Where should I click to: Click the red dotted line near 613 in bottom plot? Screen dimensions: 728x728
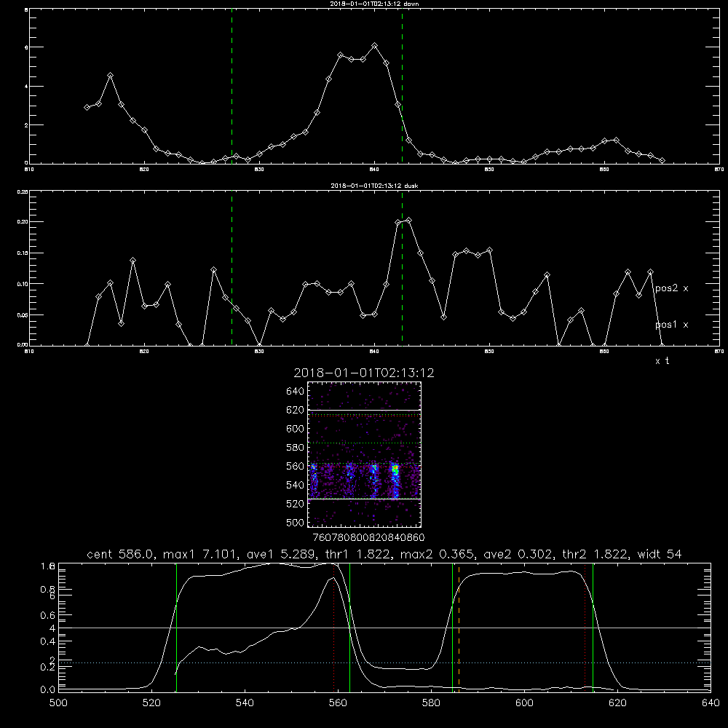pyautogui.click(x=585, y=628)
